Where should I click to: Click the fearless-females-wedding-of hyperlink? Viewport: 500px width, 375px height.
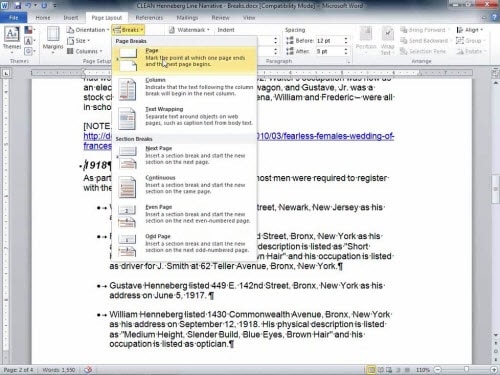point(325,136)
